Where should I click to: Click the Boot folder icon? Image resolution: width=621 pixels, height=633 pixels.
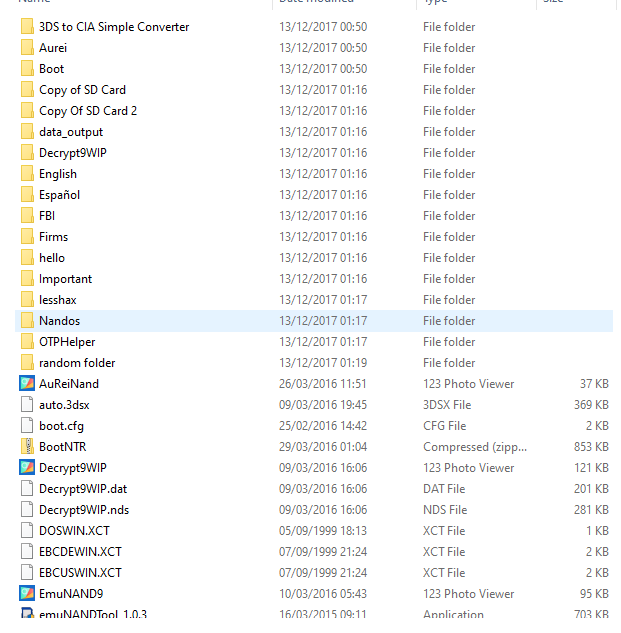[27, 69]
